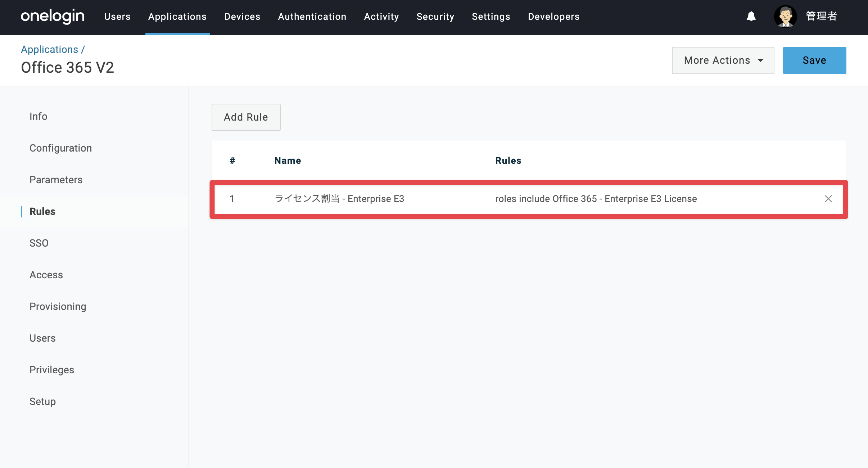Switch to the SSO tab
The height and width of the screenshot is (468, 868).
point(39,243)
